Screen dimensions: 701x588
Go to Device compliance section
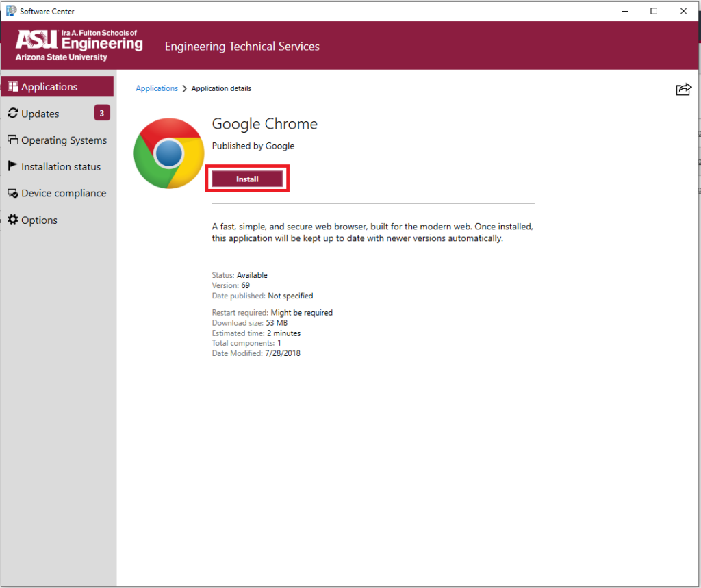(58, 193)
